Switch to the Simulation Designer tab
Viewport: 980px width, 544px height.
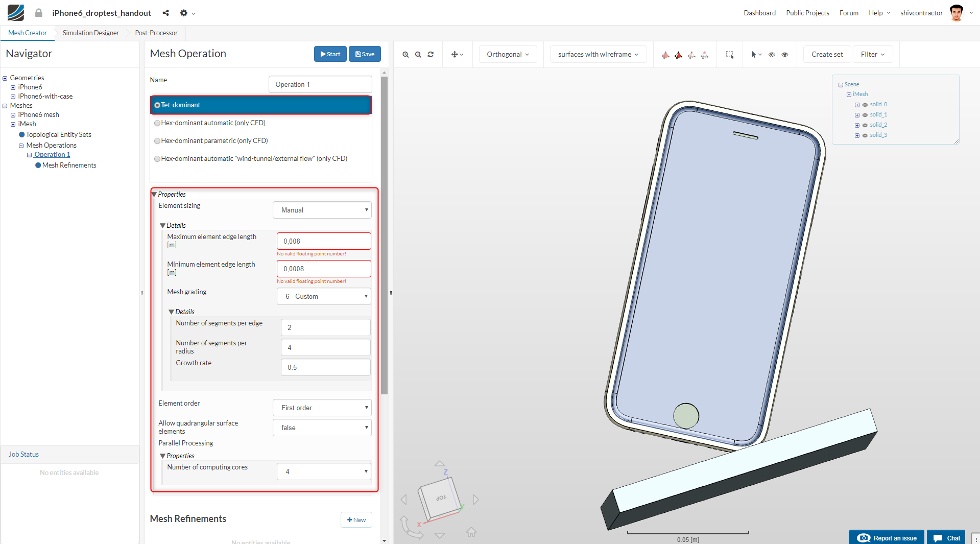(91, 33)
